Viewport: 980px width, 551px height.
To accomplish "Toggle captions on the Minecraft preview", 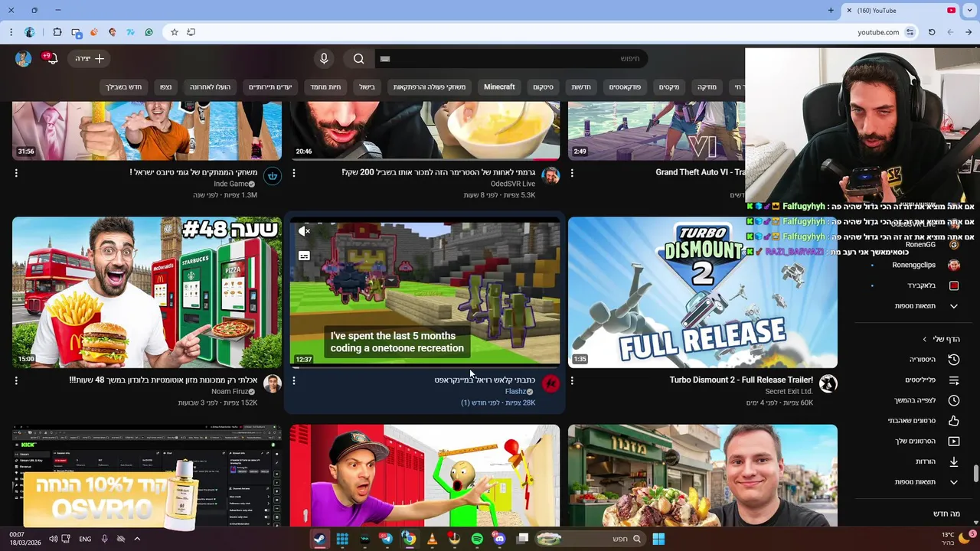I will [x=304, y=256].
